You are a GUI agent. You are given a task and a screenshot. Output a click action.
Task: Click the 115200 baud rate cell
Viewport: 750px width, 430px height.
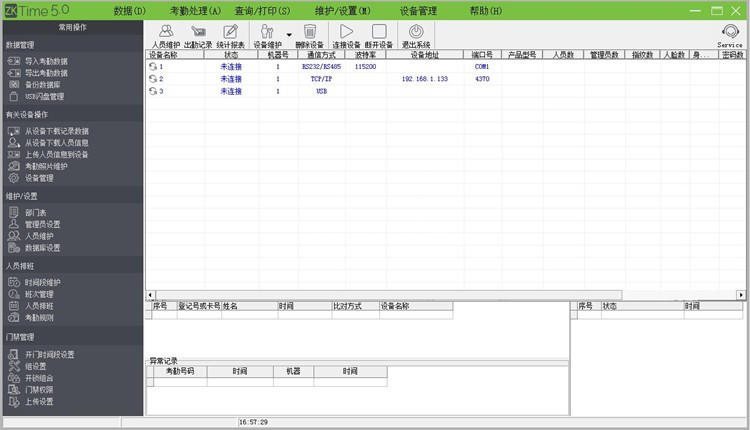point(365,66)
